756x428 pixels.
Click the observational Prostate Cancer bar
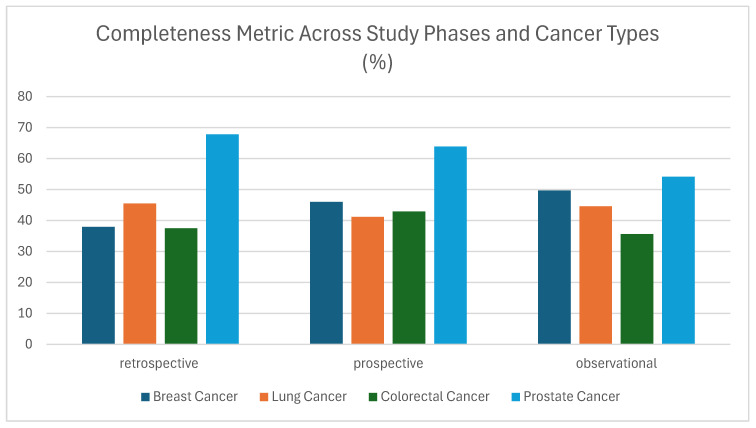pyautogui.click(x=678, y=260)
